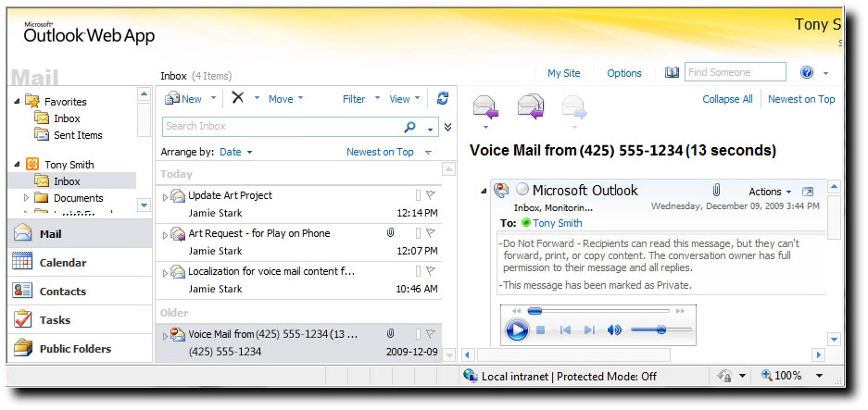Click Collapse All link
The height and width of the screenshot is (410, 868).
pos(727,100)
